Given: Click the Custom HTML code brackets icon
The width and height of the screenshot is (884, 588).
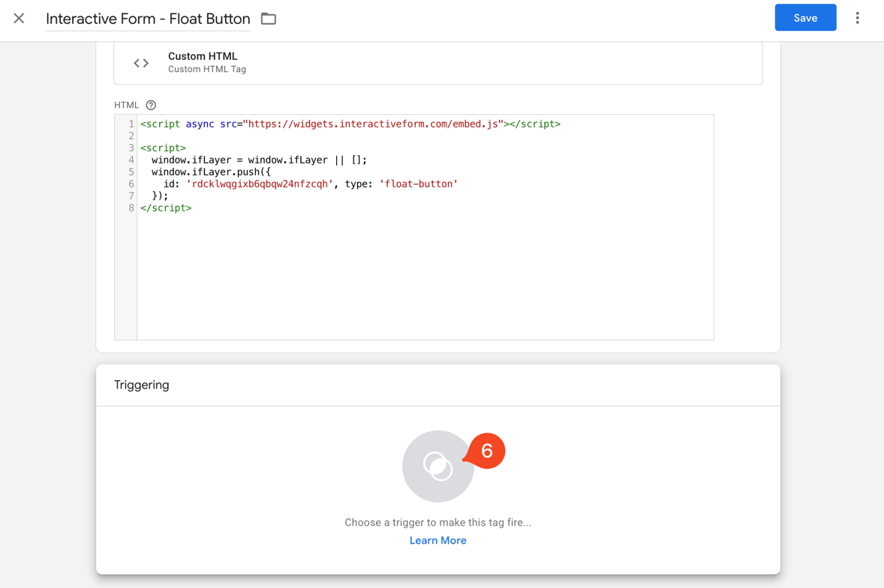Looking at the screenshot, I should [141, 63].
